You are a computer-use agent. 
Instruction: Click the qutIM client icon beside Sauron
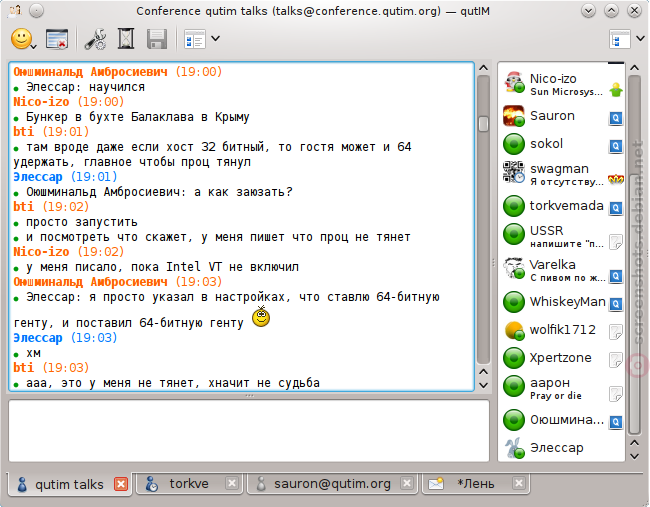(616, 119)
